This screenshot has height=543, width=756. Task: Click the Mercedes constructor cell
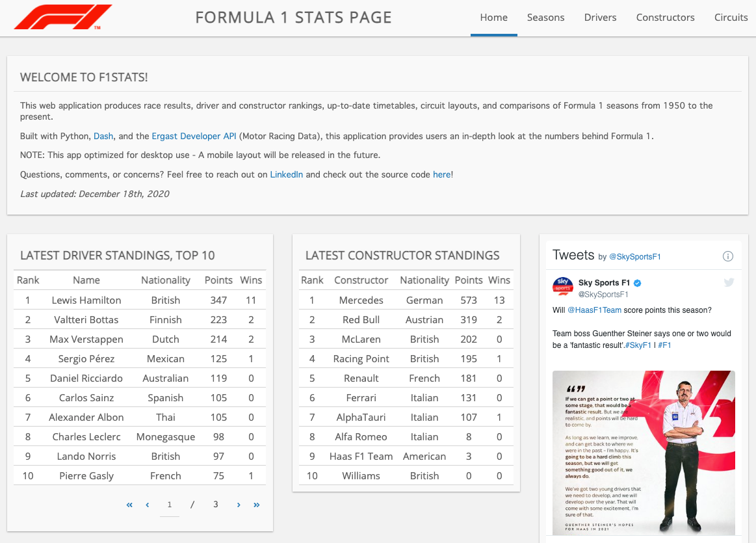tap(361, 300)
